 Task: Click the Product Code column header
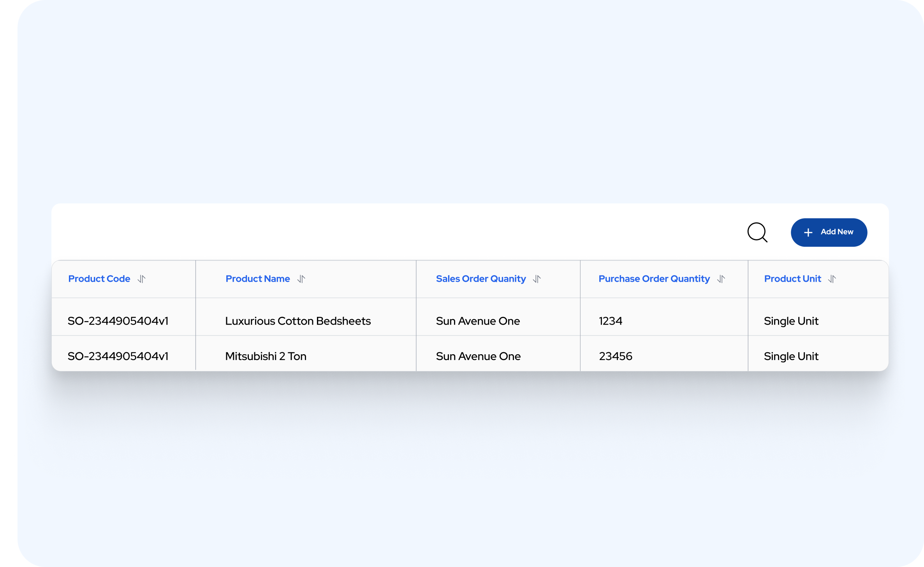(99, 279)
